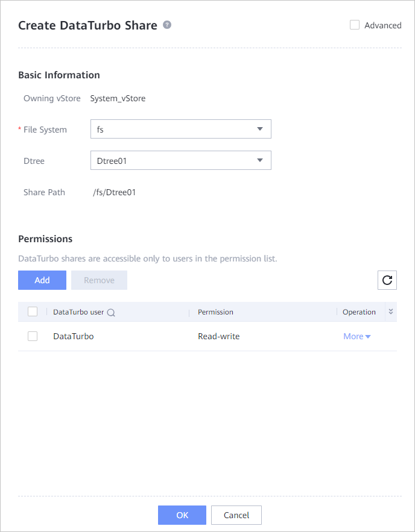Click the Read-write permission cell
Image resolution: width=415 pixels, height=532 pixels.
pos(218,336)
